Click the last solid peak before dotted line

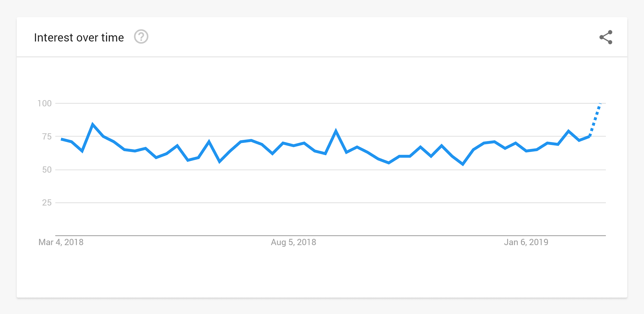[569, 131]
